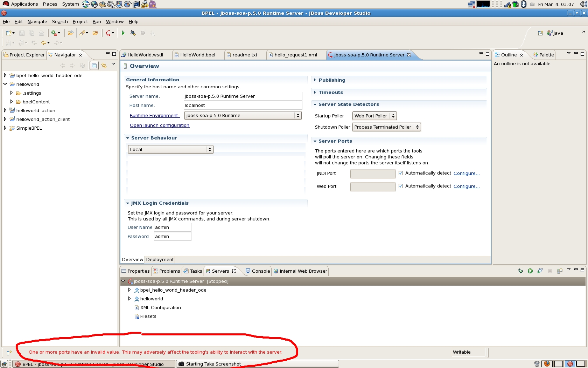Expand the Timeouts section
Screen dimensions: 588x368
[x=315, y=93]
